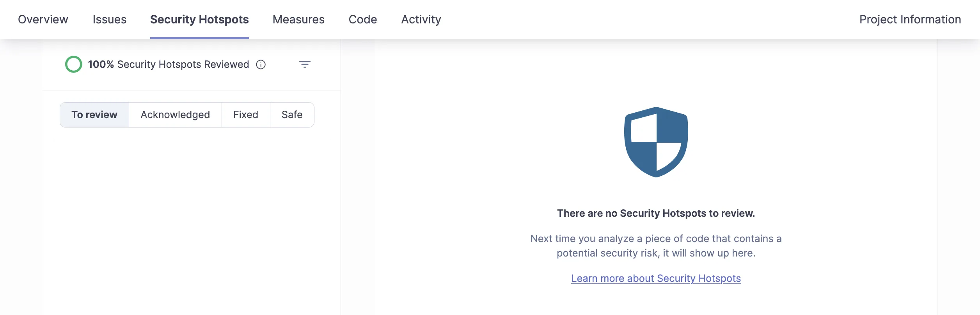Screen dimensions: 980x315
Task: Click the info icon beside Security Hotspots Reviewed
Action: click(261, 65)
